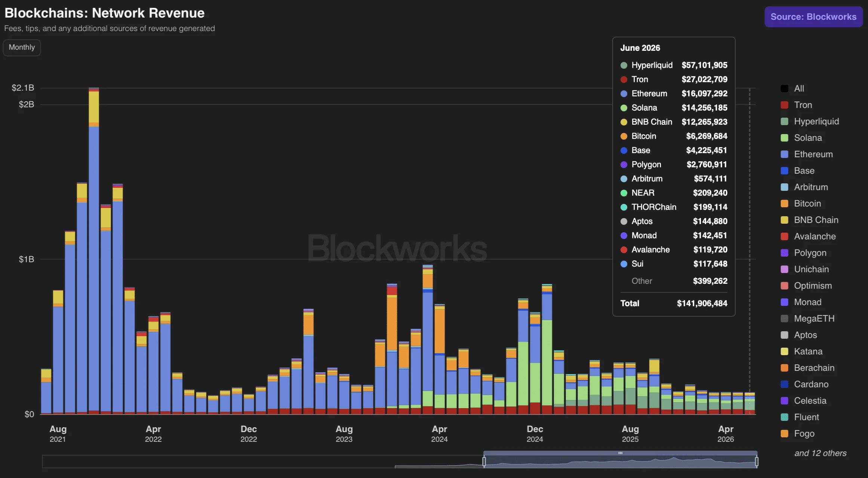Select Unichain in the chart legend
The height and width of the screenshot is (478, 868).
click(805, 269)
